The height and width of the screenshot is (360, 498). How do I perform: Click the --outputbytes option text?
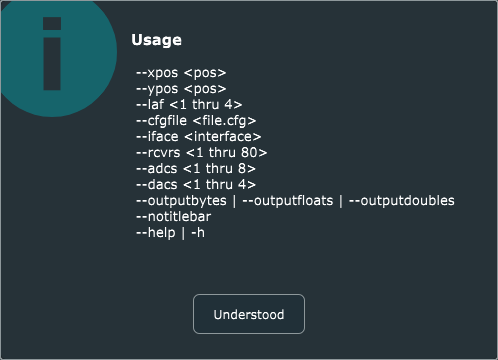tap(181, 201)
